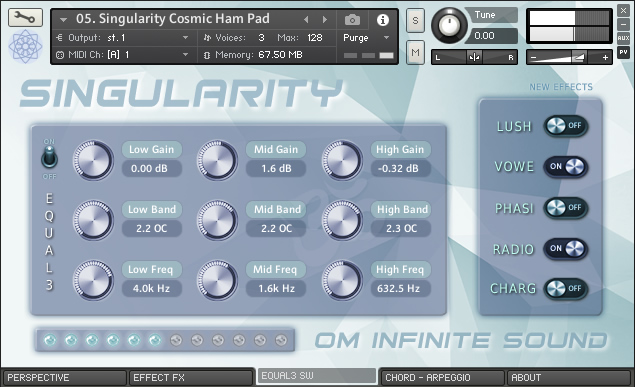
Task: Open the CHORD - ARPEGGIO tab
Action: tap(443, 378)
